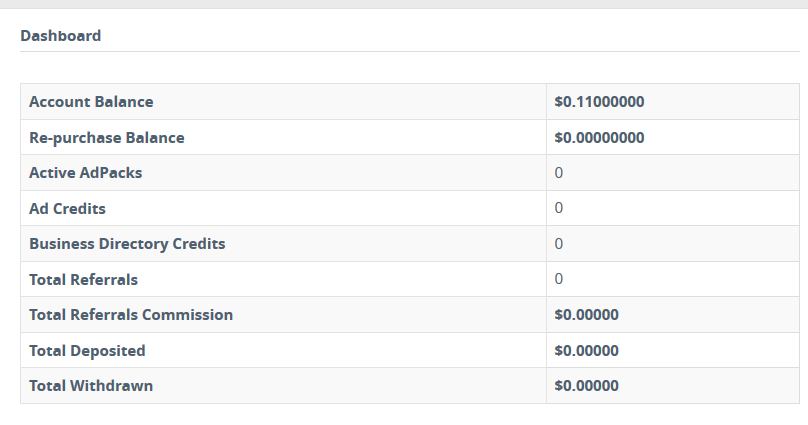Viewport: 808px width, 425px height.
Task: Select the Account Balance label
Action: (x=91, y=102)
